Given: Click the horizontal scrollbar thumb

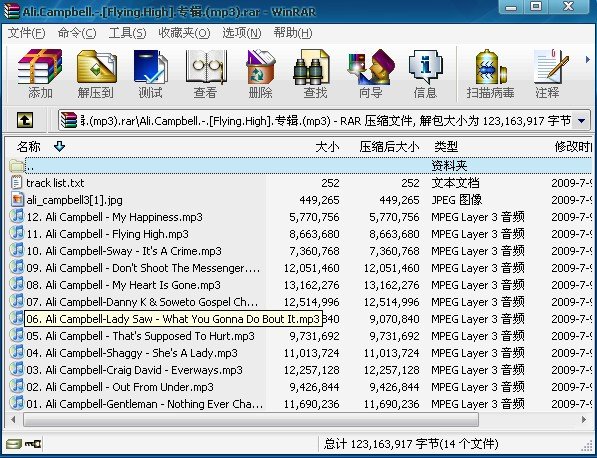Looking at the screenshot, I should 251,420.
